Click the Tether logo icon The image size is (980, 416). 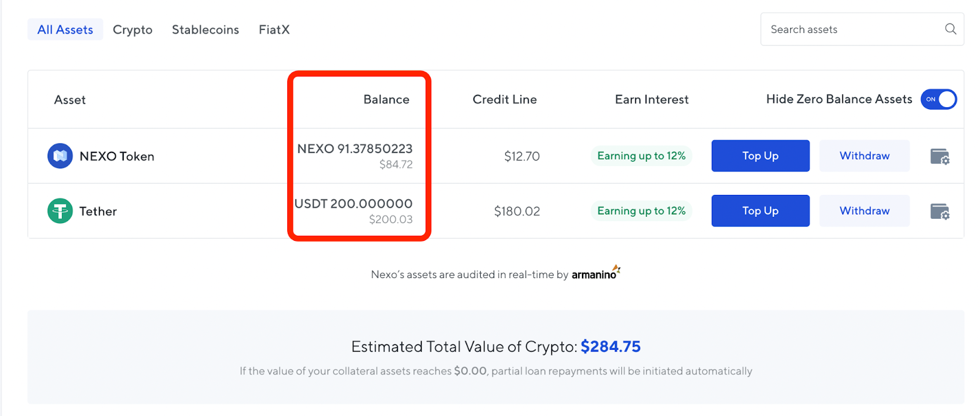tap(60, 211)
